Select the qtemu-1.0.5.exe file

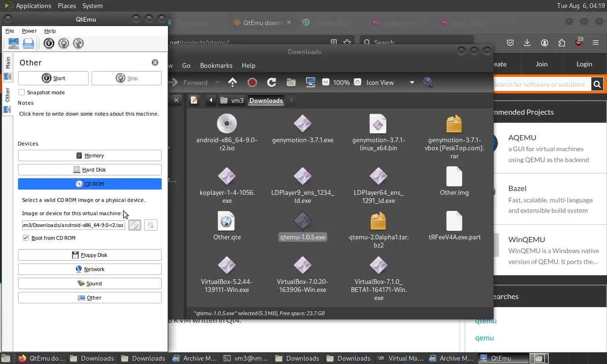pyautogui.click(x=303, y=226)
